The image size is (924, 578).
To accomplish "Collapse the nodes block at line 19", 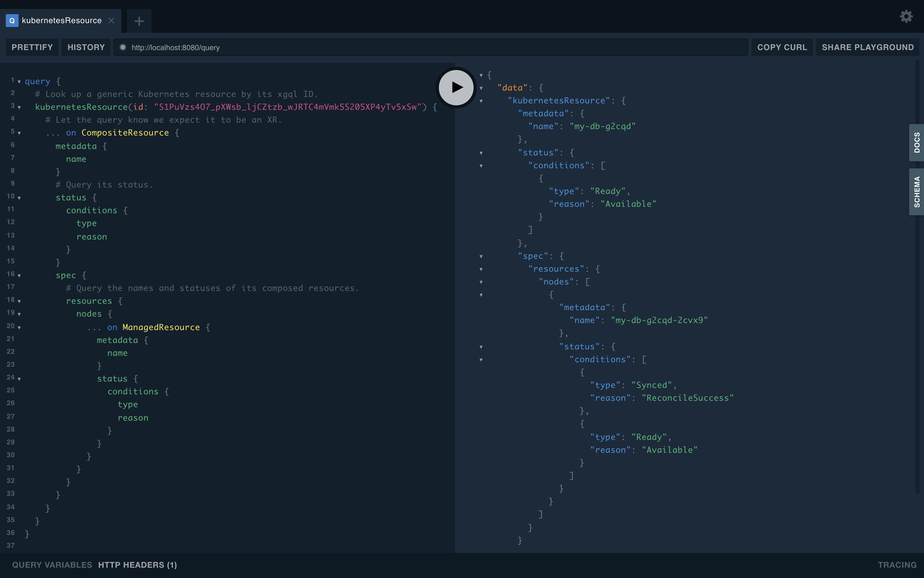I will [19, 314].
